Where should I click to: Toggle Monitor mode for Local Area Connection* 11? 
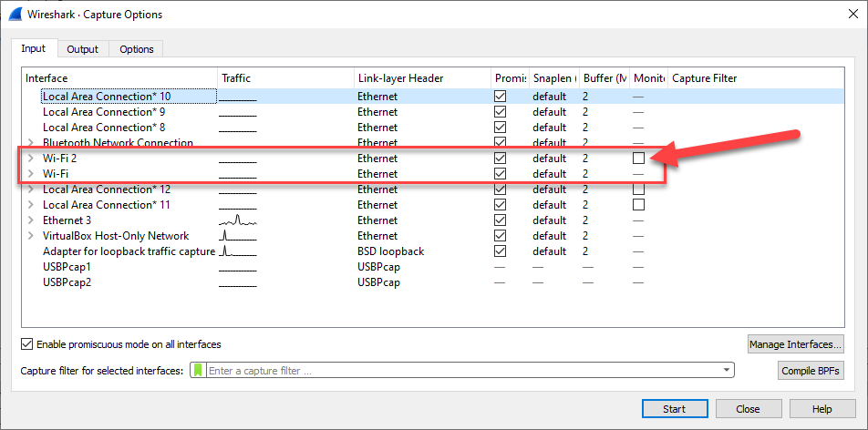pos(638,205)
